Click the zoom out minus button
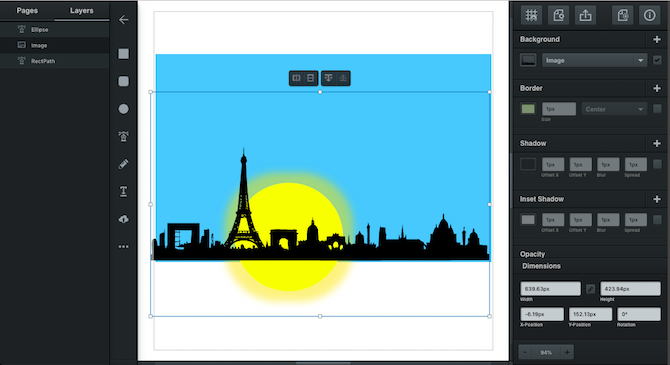The height and width of the screenshot is (365, 670). 525,352
